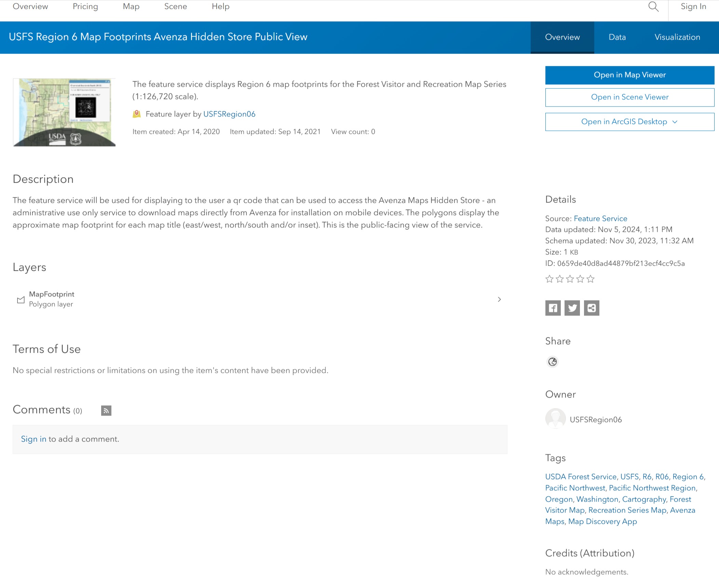Click the Washington tag
The image size is (719, 588).
(597, 499)
